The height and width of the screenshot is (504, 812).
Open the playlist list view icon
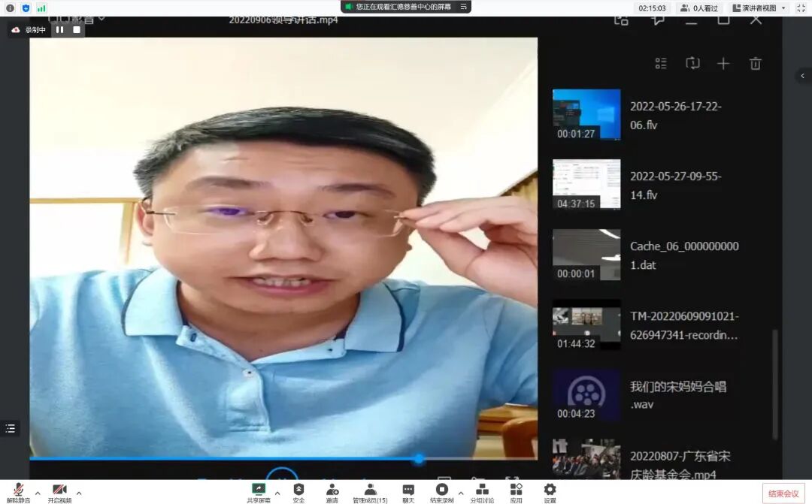(661, 64)
